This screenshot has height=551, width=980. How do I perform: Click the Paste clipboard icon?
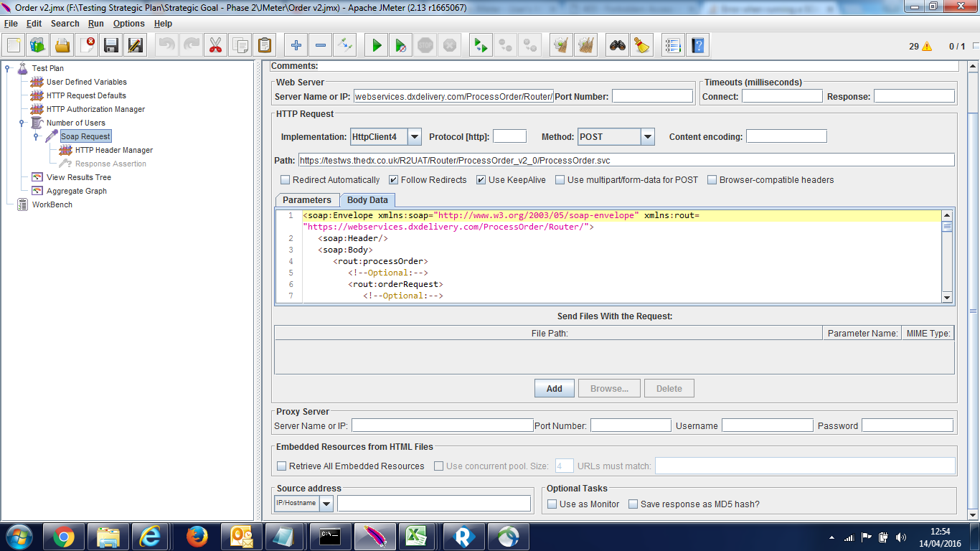(265, 45)
